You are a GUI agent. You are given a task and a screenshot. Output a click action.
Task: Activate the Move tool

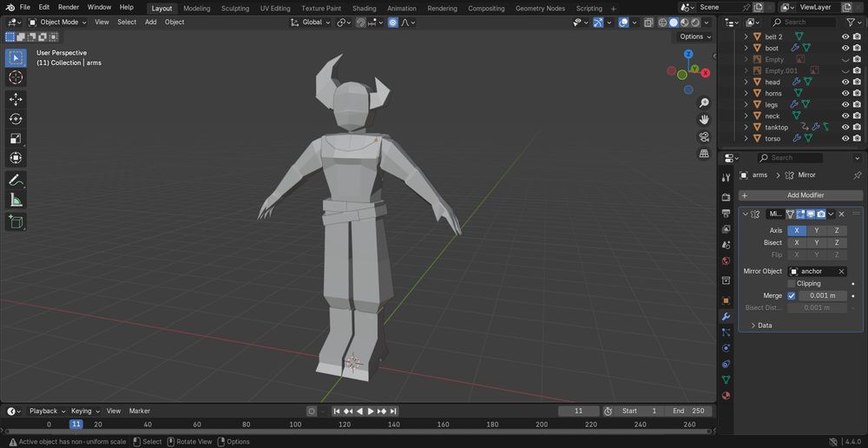pyautogui.click(x=16, y=99)
